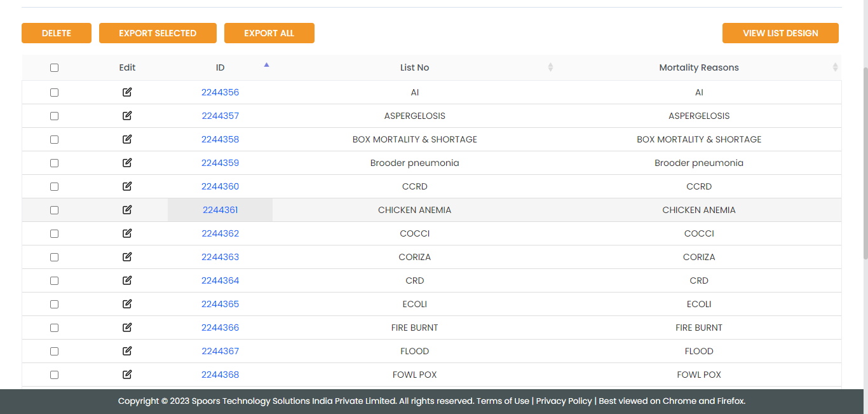Open the edit icon for the ASPERGELOSIS row

coord(127,116)
